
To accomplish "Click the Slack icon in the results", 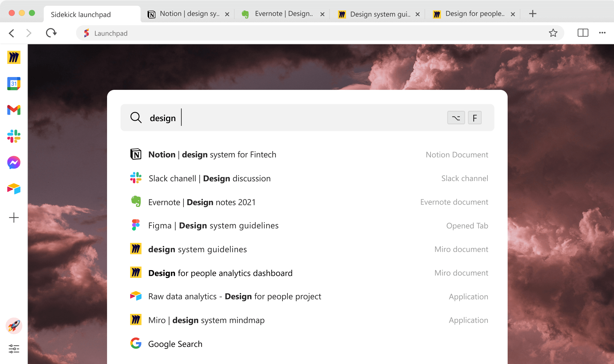I will pos(136,178).
